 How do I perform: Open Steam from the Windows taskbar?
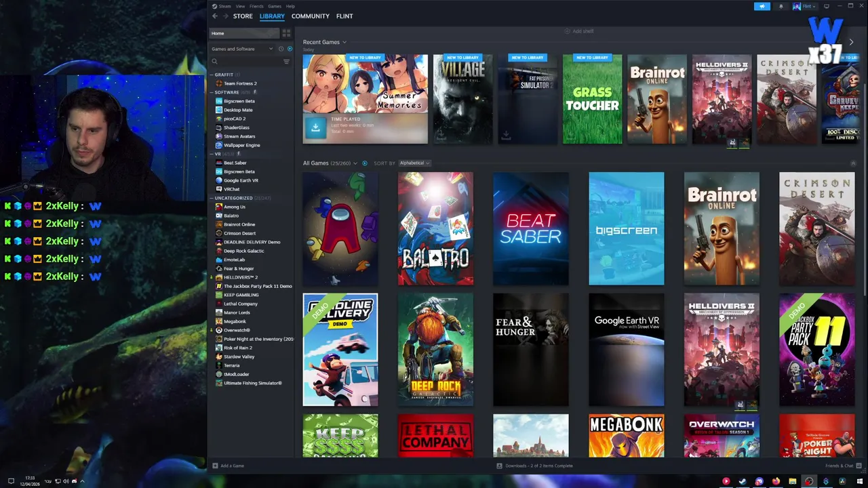tap(742, 481)
